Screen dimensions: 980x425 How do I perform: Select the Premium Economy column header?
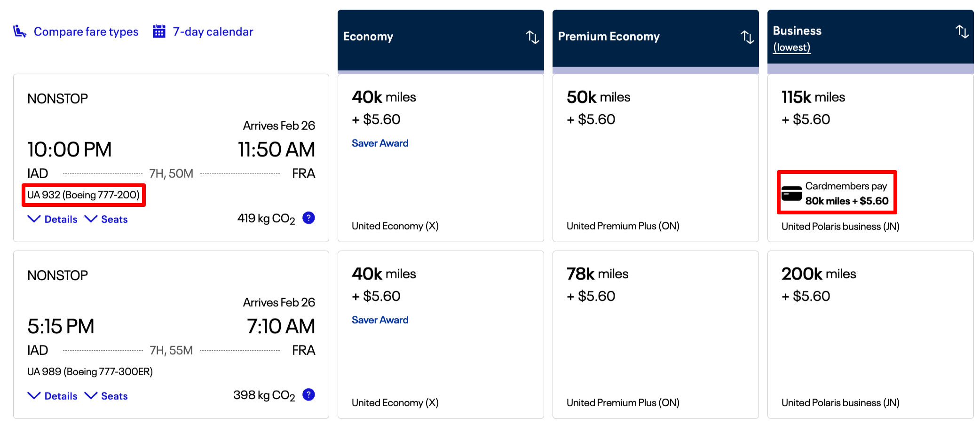tap(609, 37)
